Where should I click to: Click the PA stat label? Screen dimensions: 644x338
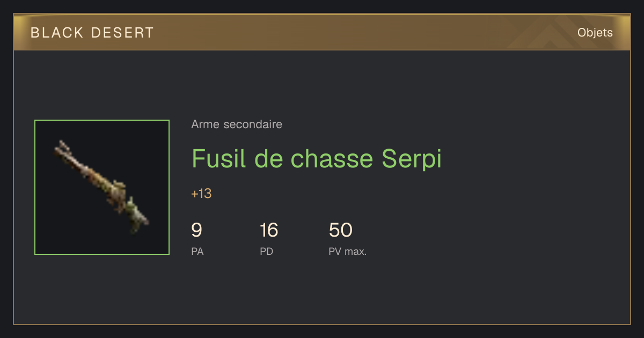click(197, 251)
